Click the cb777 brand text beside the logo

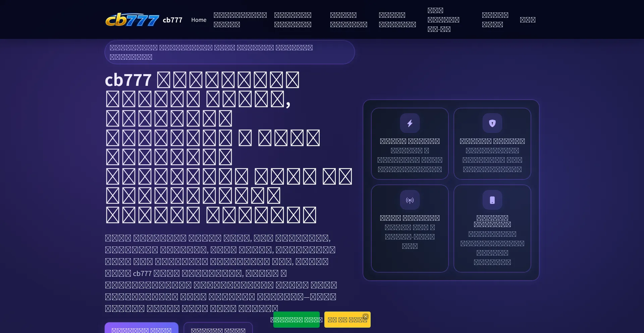pos(172,20)
